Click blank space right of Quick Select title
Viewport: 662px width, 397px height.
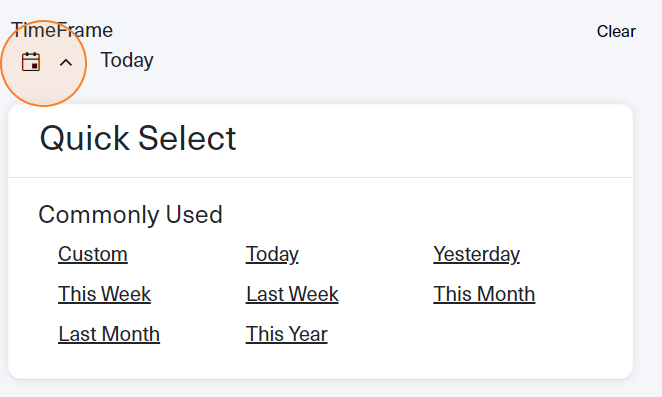pos(431,139)
